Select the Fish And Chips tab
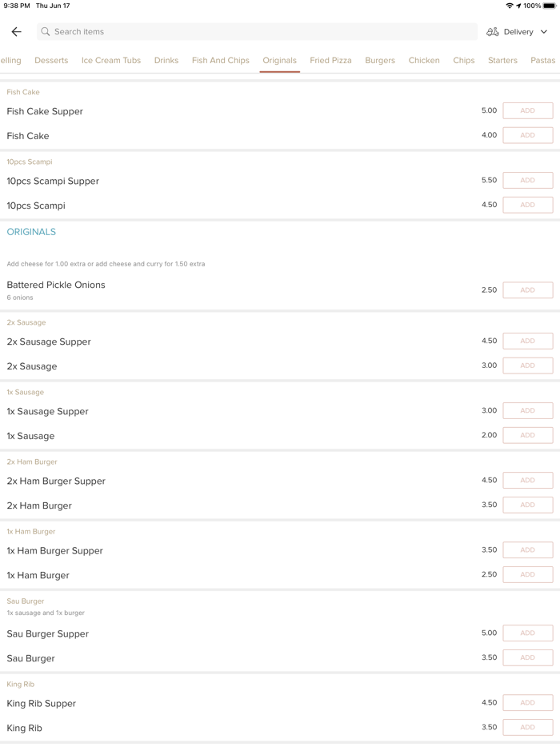The image size is (560, 747). click(x=221, y=60)
